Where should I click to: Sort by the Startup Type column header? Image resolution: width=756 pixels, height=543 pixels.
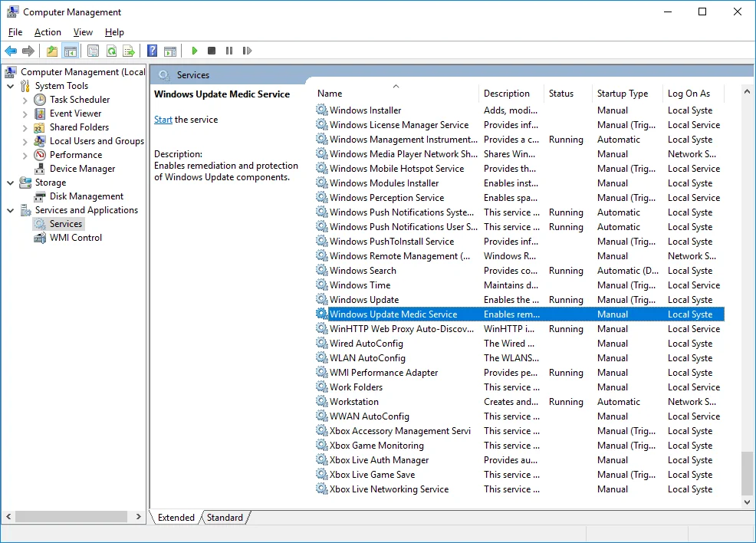626,94
